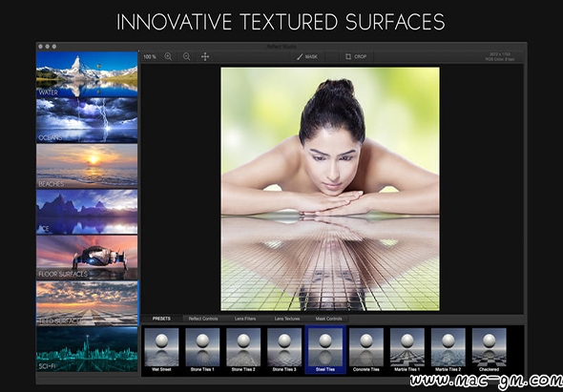Apply the Checkered preset
Screen dimensions: 563x392
point(489,350)
